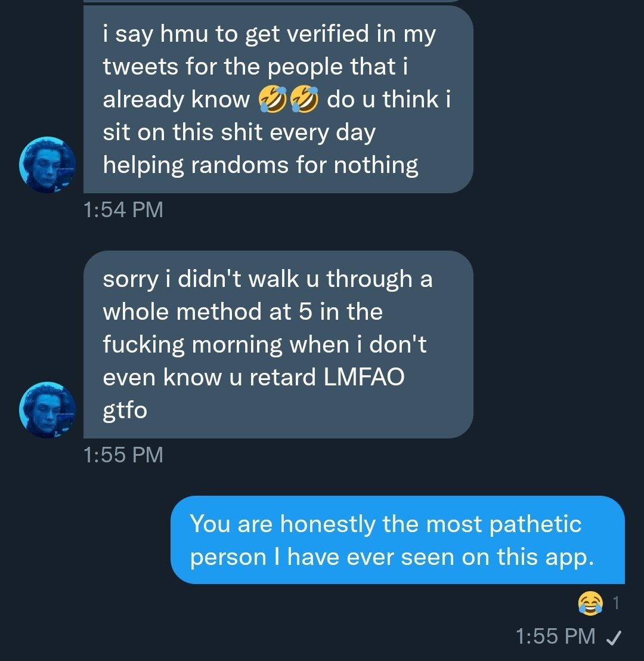Select the 'sorry i didn't walk u through' message
This screenshot has height=661, width=644.
coord(278,344)
